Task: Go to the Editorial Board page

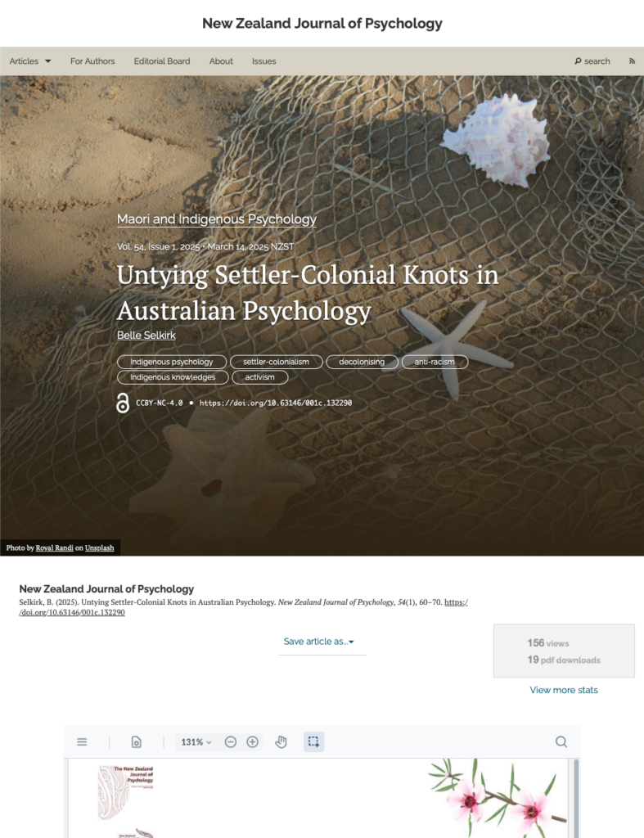Action: pos(162,61)
